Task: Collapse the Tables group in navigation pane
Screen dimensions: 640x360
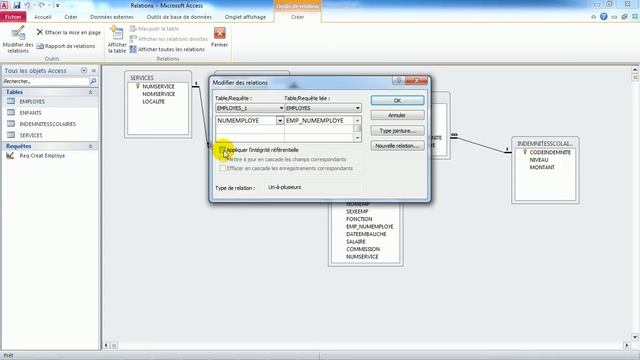Action: point(91,92)
